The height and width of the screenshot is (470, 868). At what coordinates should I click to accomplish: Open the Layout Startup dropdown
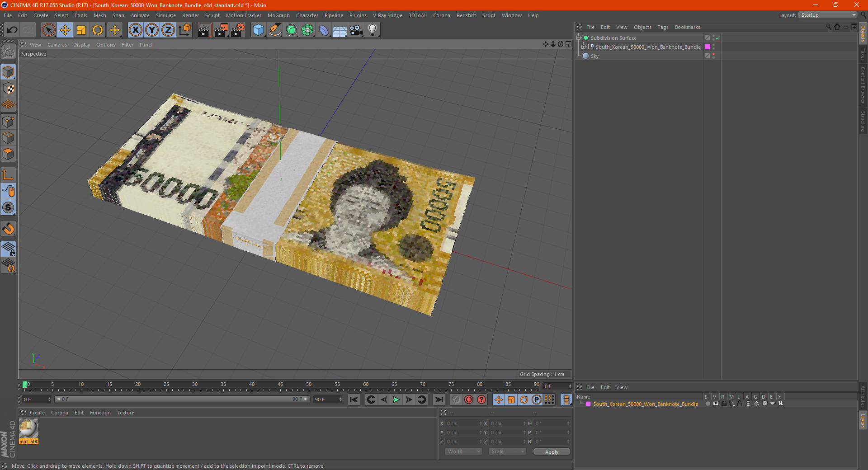click(828, 15)
